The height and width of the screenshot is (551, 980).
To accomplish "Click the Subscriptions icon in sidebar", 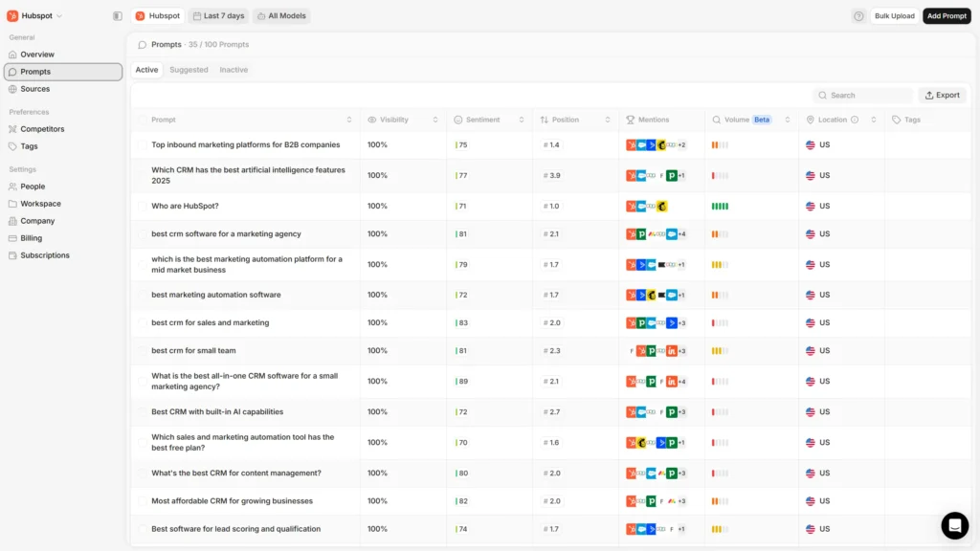I will [12, 254].
